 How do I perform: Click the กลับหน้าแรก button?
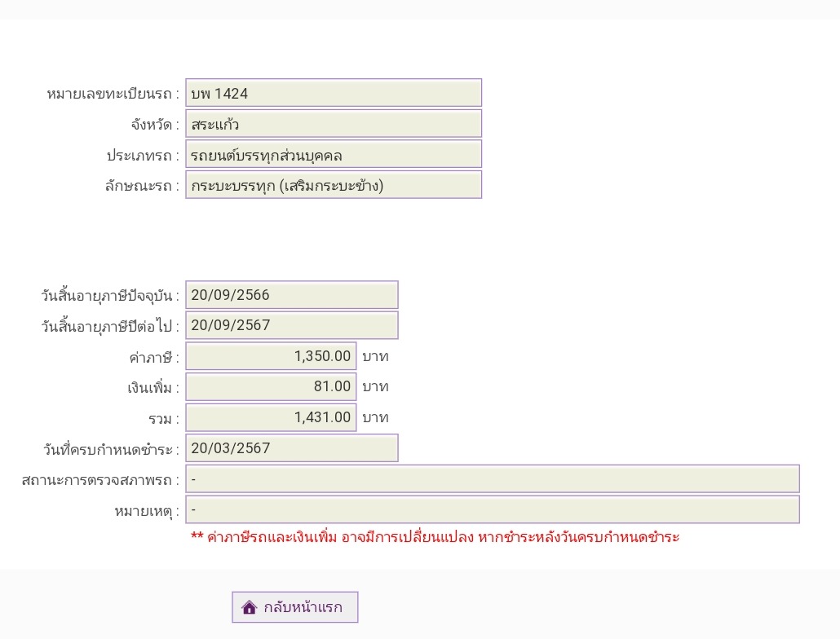pos(294,607)
